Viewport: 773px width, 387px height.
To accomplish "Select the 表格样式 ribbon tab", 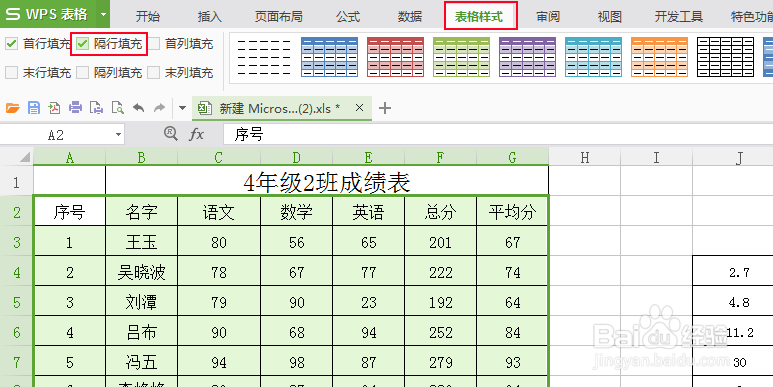I will pyautogui.click(x=479, y=16).
